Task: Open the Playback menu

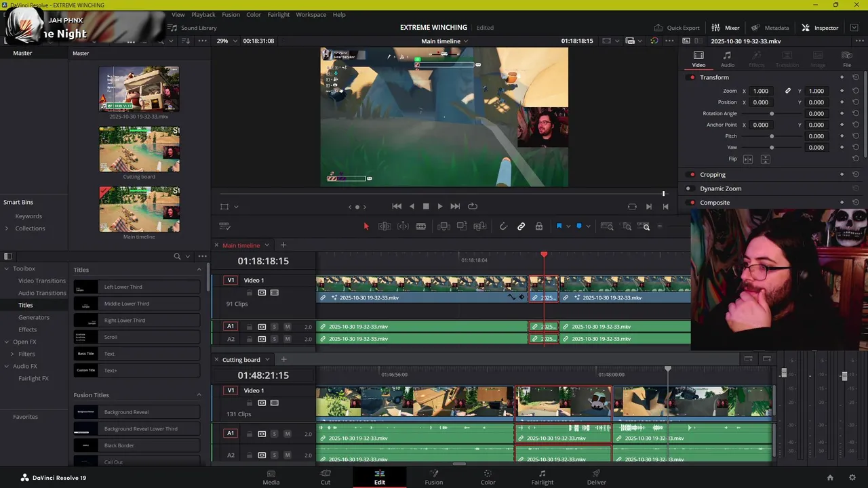Action: point(203,14)
